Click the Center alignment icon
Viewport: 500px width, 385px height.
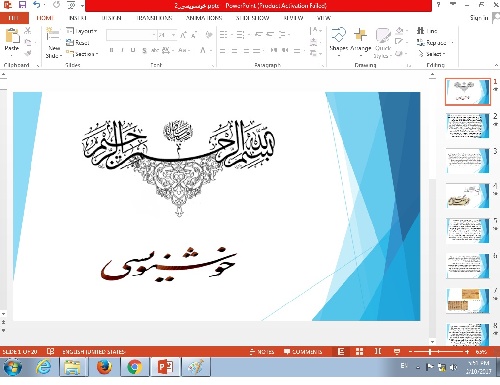235,51
